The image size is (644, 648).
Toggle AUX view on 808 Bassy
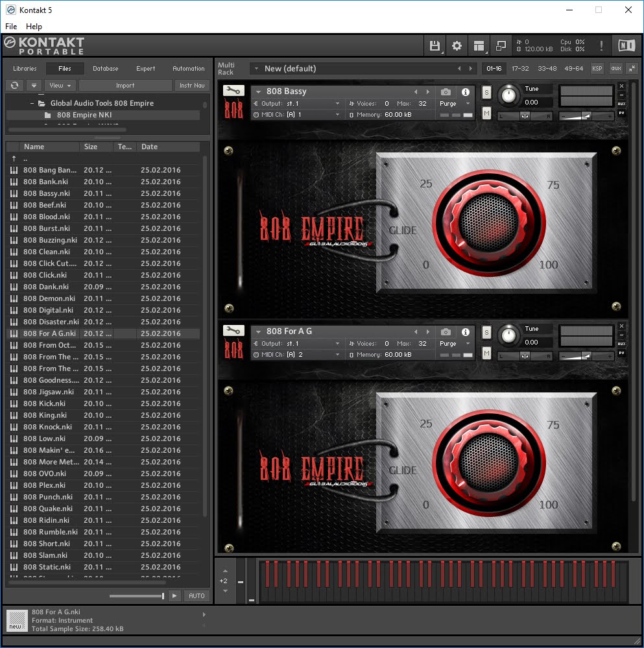point(621,104)
